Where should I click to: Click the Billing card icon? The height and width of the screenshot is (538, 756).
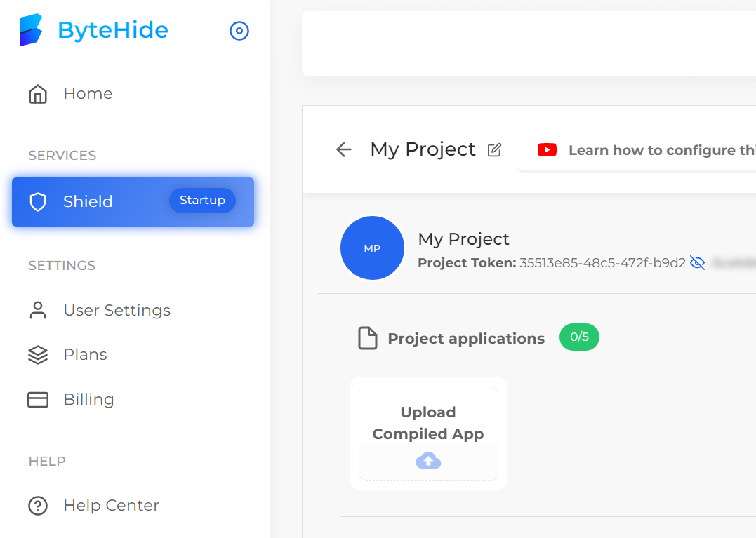(x=38, y=399)
